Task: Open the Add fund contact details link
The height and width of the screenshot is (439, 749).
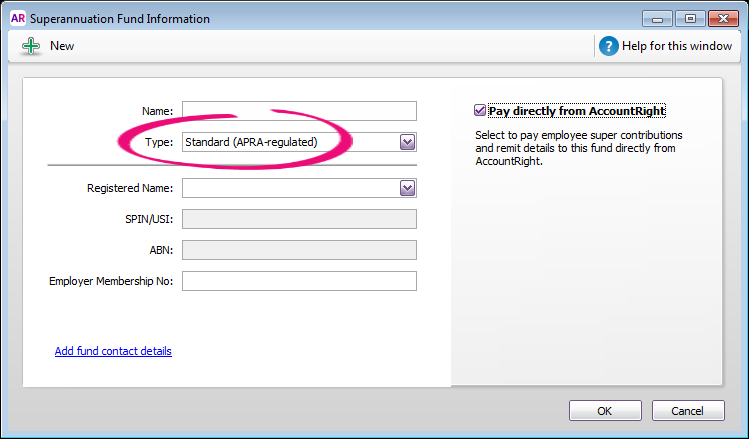Action: click(x=113, y=351)
